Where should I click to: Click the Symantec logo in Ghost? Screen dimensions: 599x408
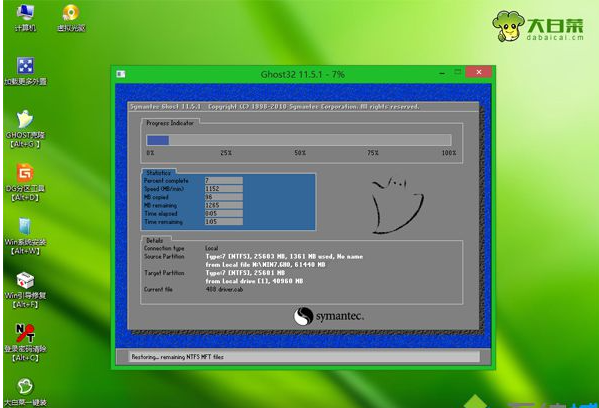click(329, 316)
